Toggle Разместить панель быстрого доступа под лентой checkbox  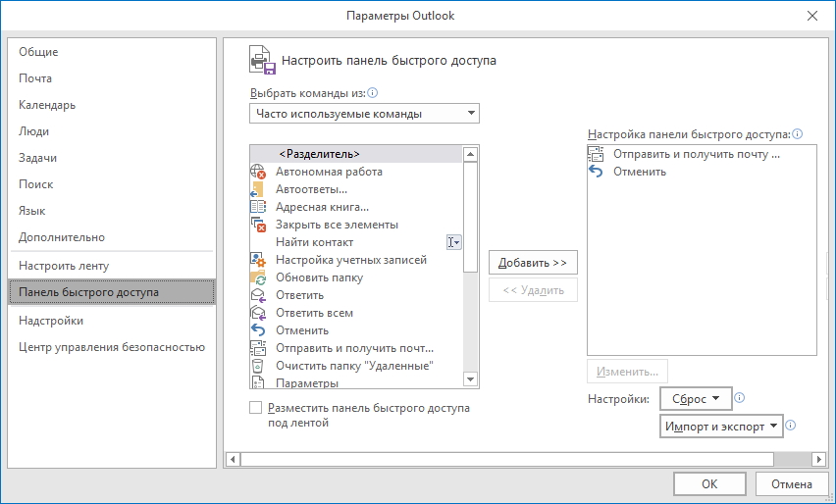(256, 408)
